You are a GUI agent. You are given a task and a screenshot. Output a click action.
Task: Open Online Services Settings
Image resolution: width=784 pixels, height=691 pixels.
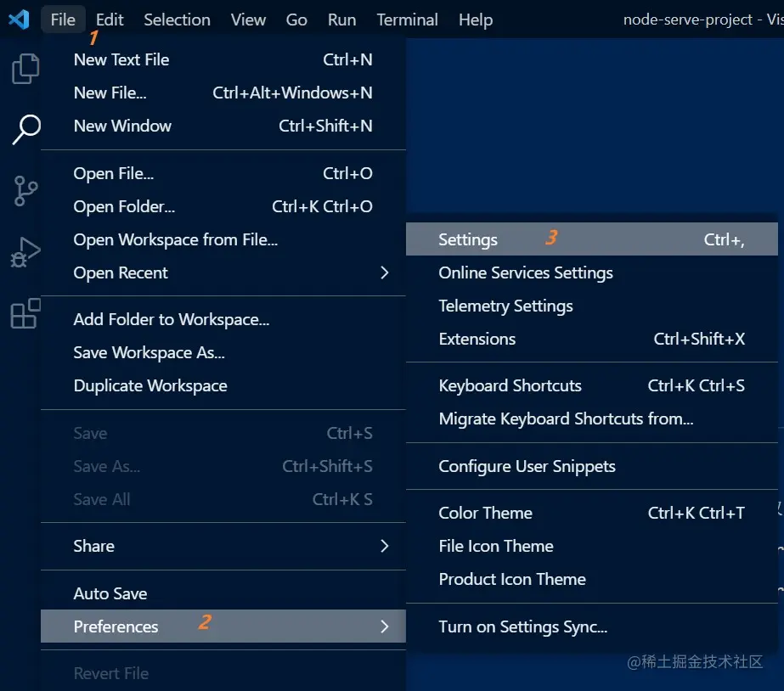pyautogui.click(x=591, y=272)
